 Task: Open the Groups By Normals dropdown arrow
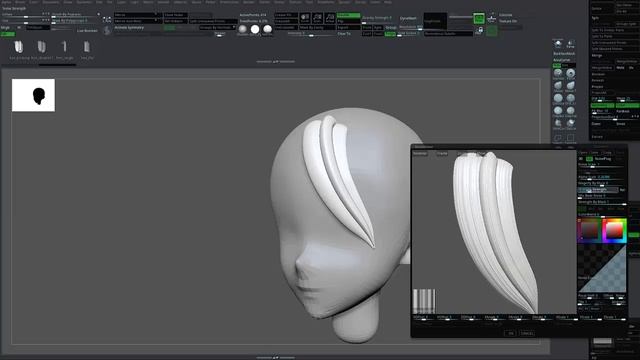coord(233,27)
